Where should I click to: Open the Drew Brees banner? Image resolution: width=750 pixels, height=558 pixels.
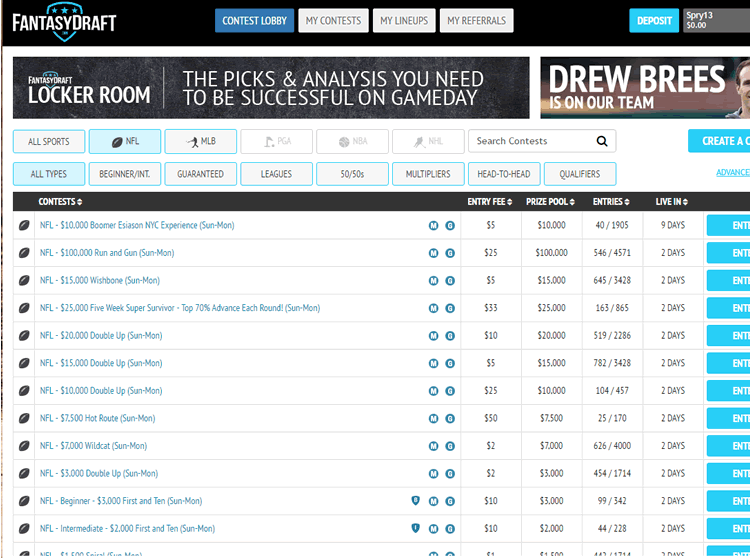(x=645, y=88)
